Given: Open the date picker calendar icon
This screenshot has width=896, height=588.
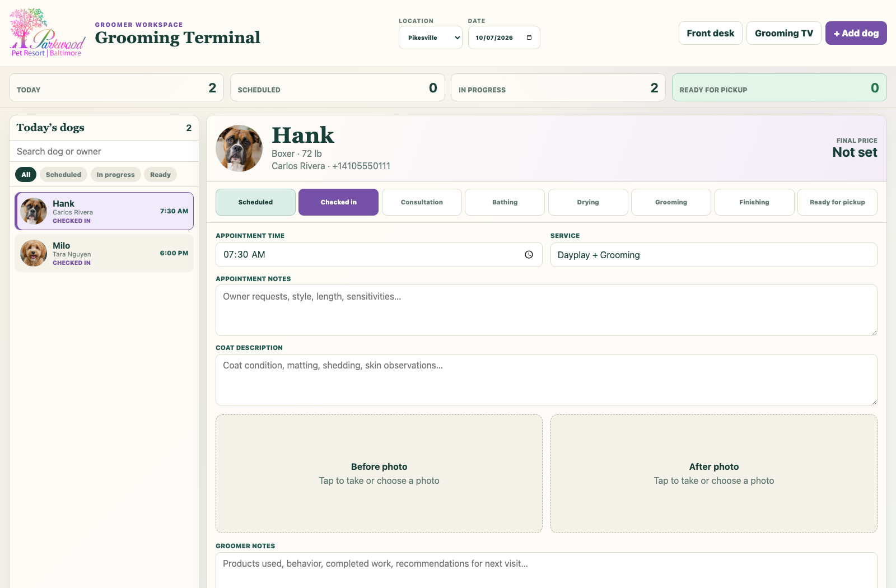Looking at the screenshot, I should click(x=529, y=38).
